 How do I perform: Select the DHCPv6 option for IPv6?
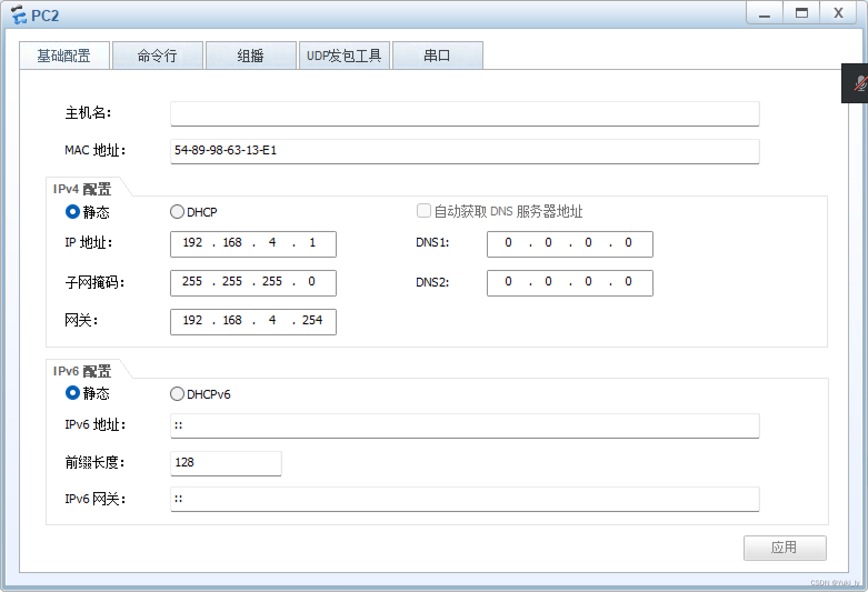coord(177,394)
